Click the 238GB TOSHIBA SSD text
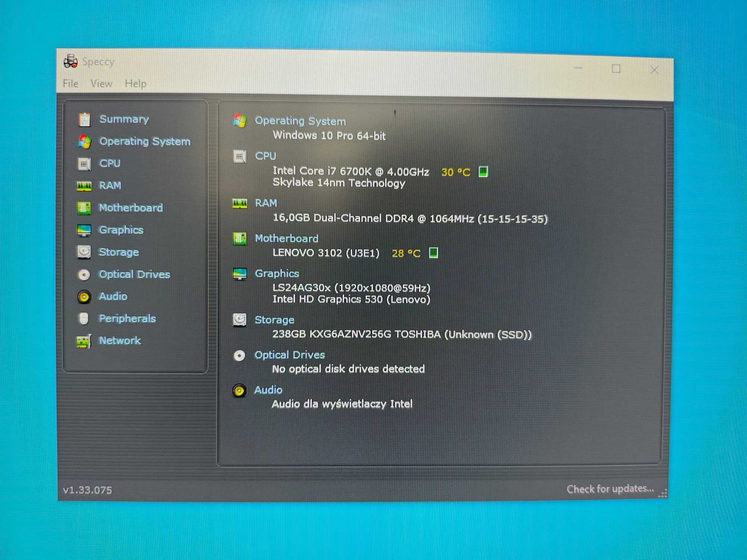 tap(402, 334)
